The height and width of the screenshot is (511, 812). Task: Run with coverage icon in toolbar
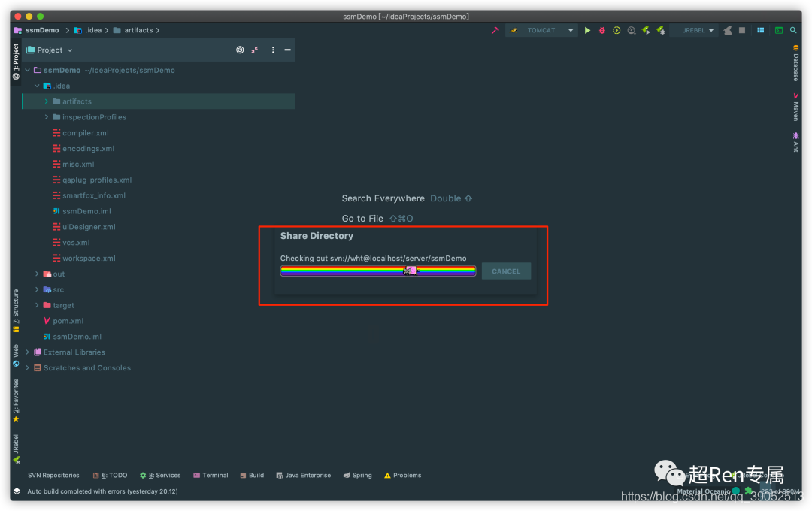coord(617,31)
